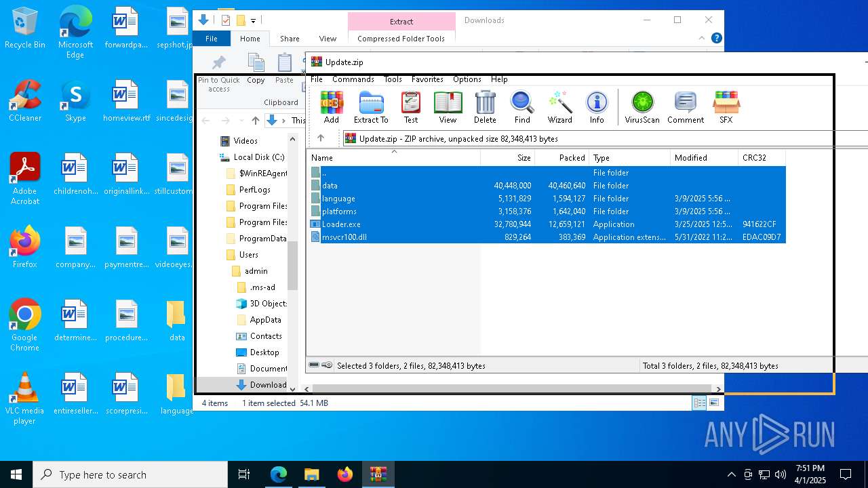Image resolution: width=868 pixels, height=488 pixels.
Task: Sort by Type column header
Action: point(630,157)
